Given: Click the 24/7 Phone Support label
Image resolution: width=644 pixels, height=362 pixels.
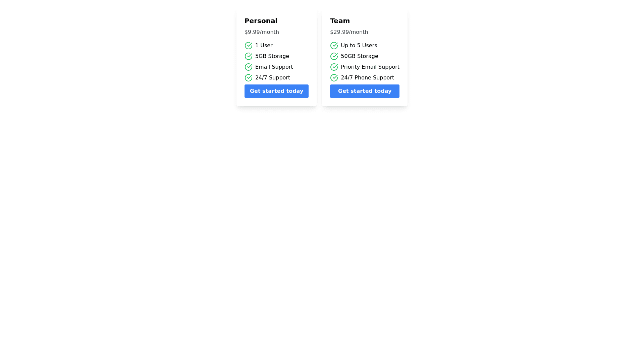Looking at the screenshot, I should click(x=367, y=78).
